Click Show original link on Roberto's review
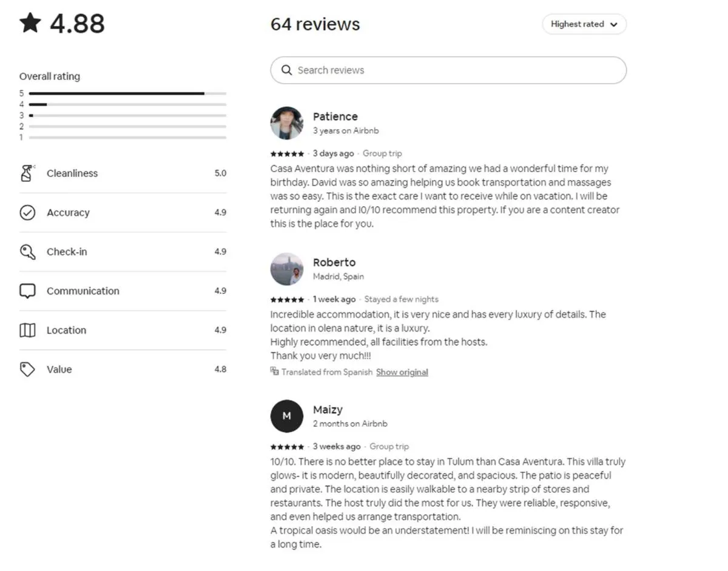The width and height of the screenshot is (728, 571). click(x=402, y=372)
